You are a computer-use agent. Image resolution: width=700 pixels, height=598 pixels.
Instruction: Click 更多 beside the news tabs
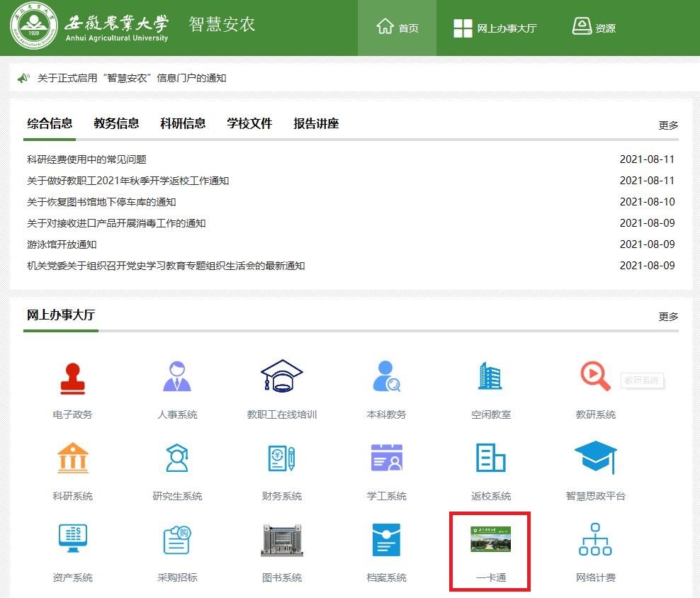(668, 125)
